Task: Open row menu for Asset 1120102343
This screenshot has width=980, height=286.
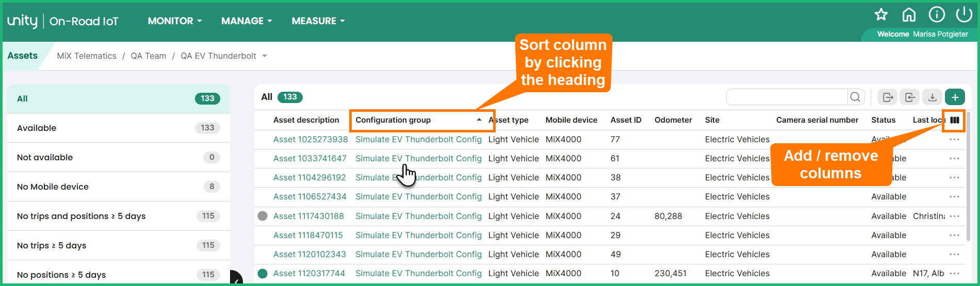Action: click(954, 255)
